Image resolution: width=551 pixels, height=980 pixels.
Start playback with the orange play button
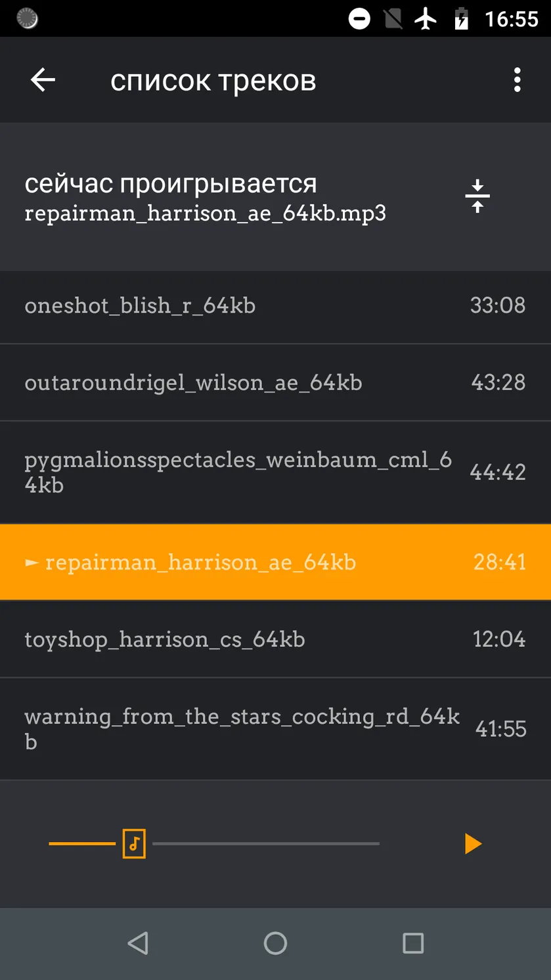pos(473,843)
